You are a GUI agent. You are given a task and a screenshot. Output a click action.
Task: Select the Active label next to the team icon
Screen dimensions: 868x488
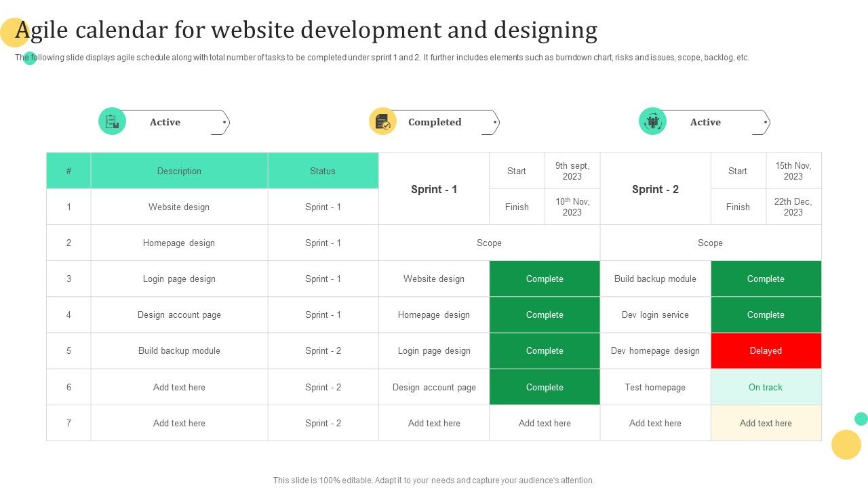tap(705, 122)
